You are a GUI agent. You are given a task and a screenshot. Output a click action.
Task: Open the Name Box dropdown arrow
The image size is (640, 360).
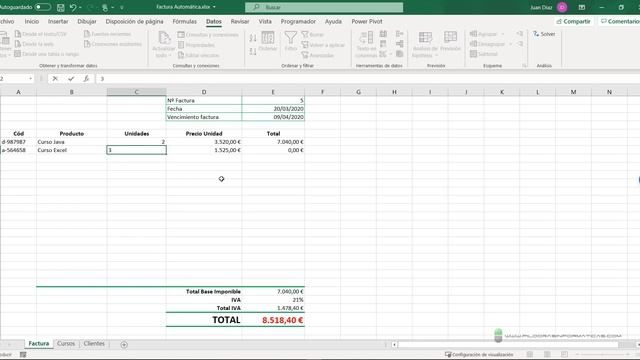30,78
